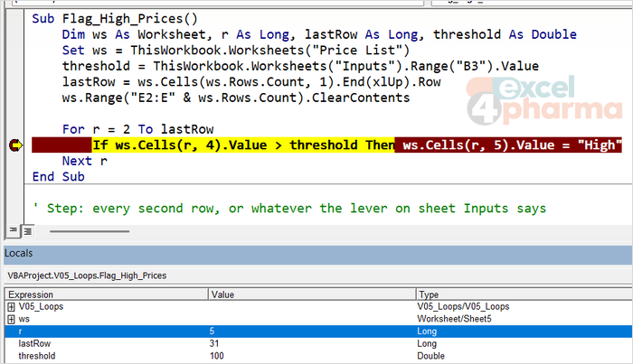Click the lastRow = ws.Cells line

click(251, 82)
